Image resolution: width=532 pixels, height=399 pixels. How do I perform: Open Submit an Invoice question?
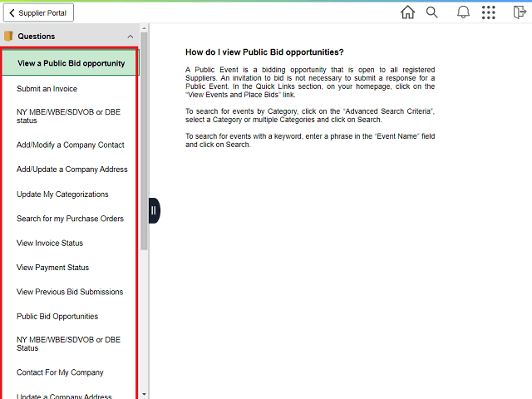(47, 89)
